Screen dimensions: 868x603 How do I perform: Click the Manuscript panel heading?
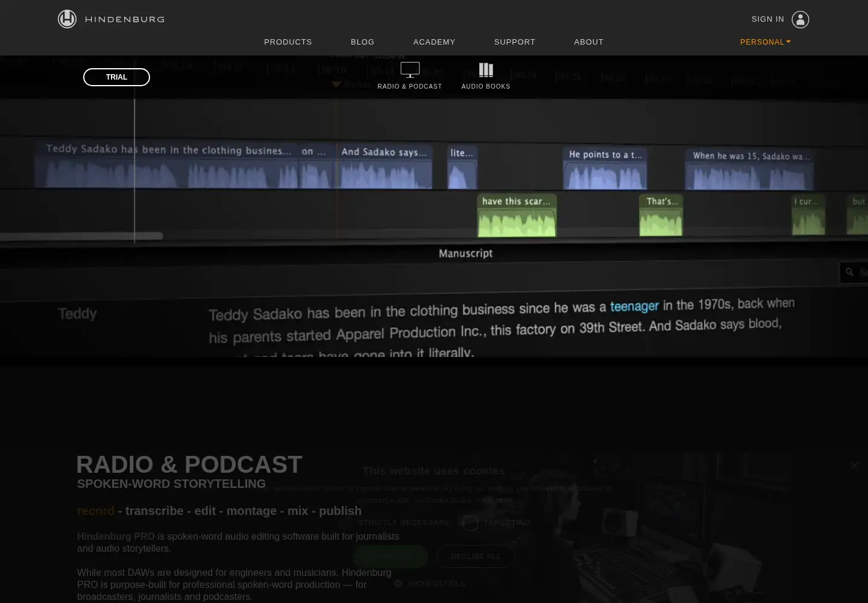click(465, 253)
